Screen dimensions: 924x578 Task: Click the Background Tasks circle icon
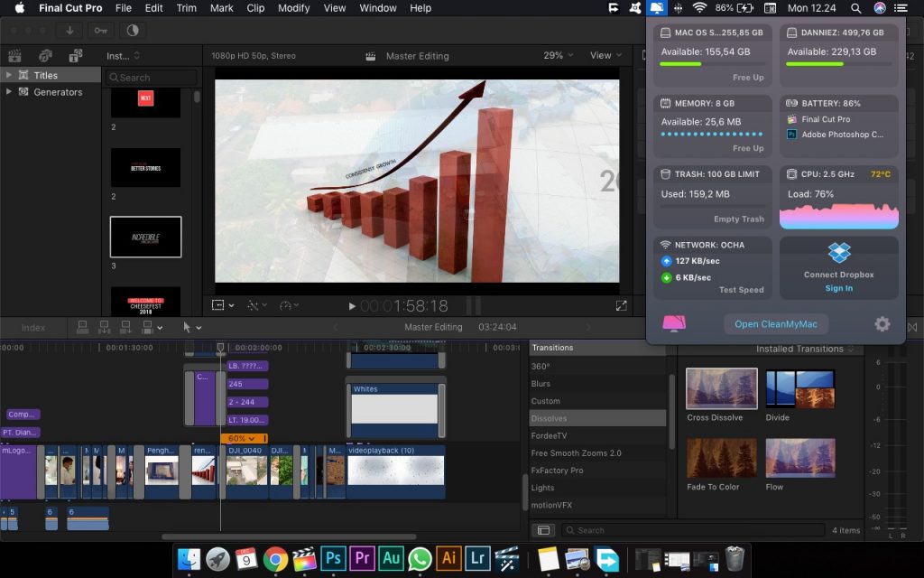coord(133,30)
